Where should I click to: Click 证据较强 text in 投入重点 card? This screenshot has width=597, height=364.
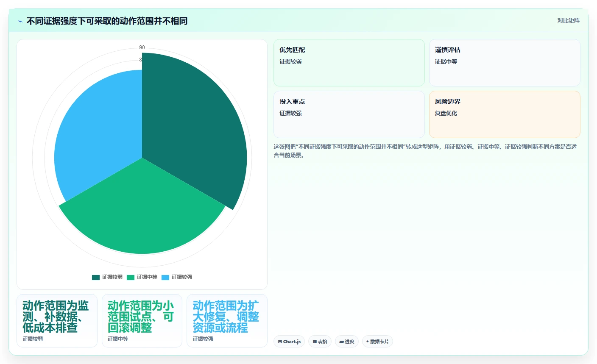290,113
